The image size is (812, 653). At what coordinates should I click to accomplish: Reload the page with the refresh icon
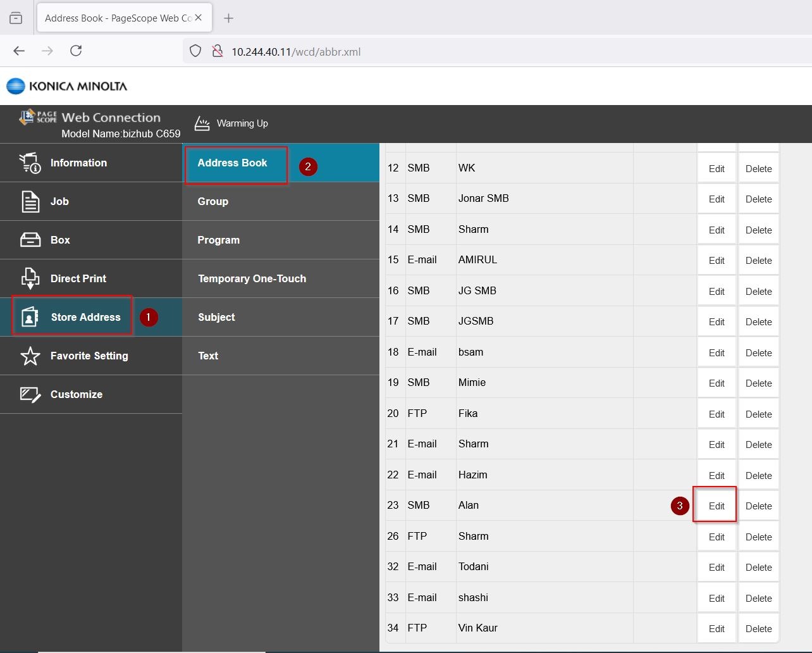tap(76, 51)
